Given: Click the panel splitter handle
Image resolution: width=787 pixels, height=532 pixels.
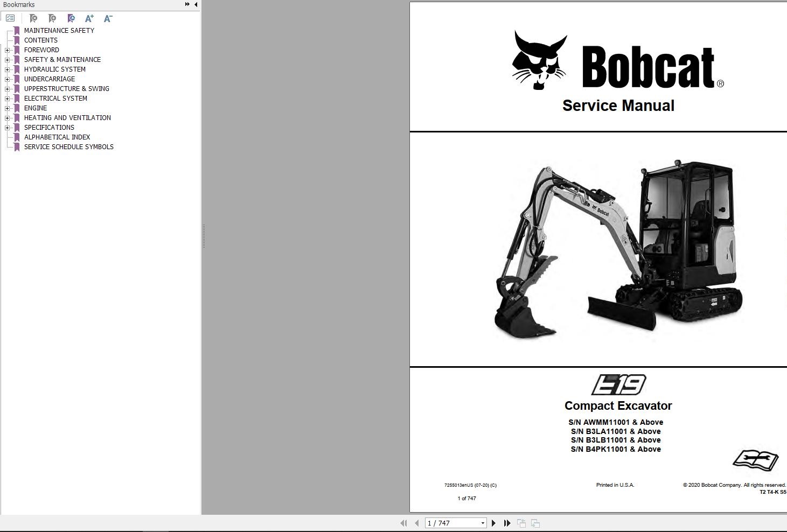Looking at the screenshot, I should tap(203, 236).
